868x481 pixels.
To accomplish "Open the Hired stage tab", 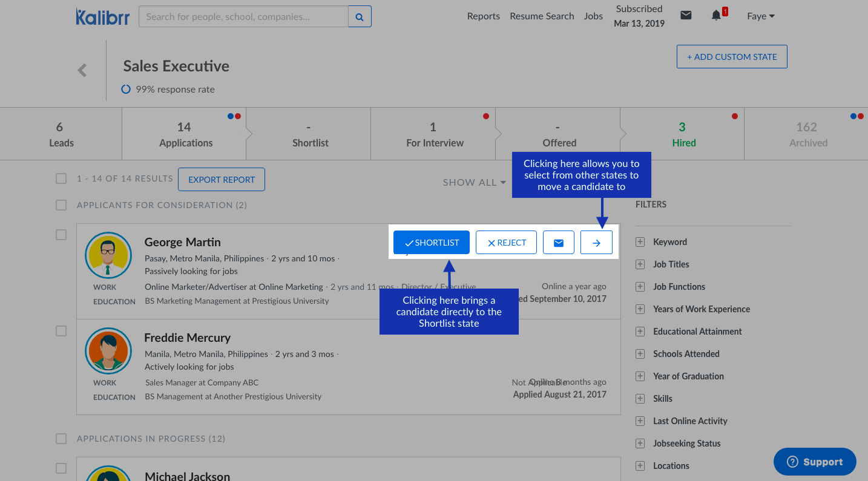I will click(x=683, y=134).
